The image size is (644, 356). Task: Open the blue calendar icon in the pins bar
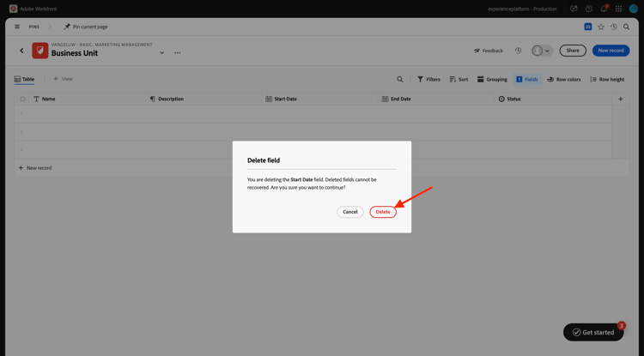(x=587, y=27)
